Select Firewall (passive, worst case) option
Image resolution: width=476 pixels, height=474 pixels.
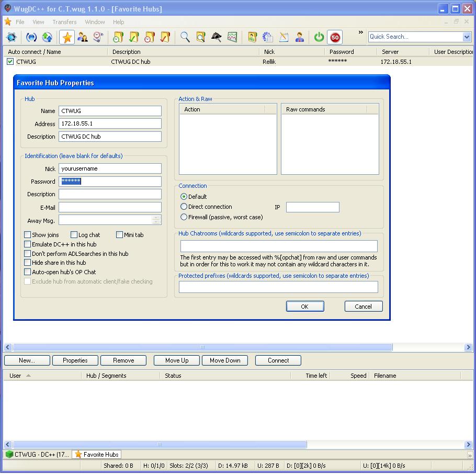184,217
